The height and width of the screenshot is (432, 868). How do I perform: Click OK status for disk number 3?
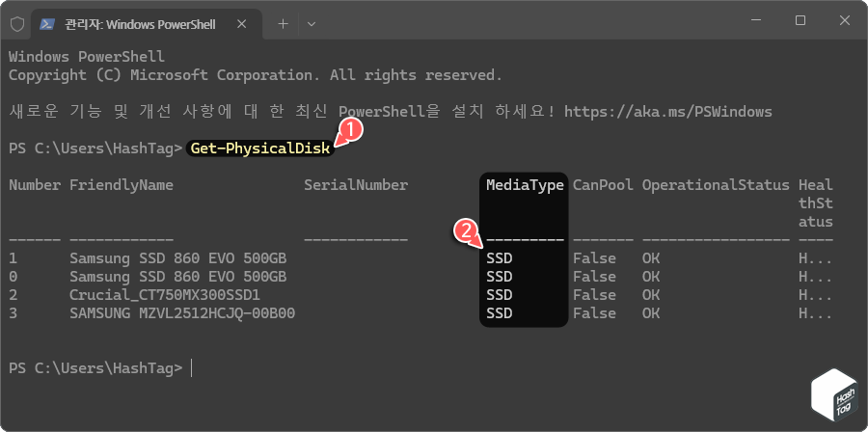651,313
